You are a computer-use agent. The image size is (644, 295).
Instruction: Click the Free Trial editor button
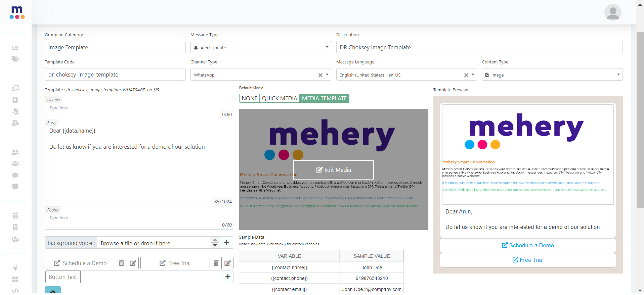pos(175,263)
